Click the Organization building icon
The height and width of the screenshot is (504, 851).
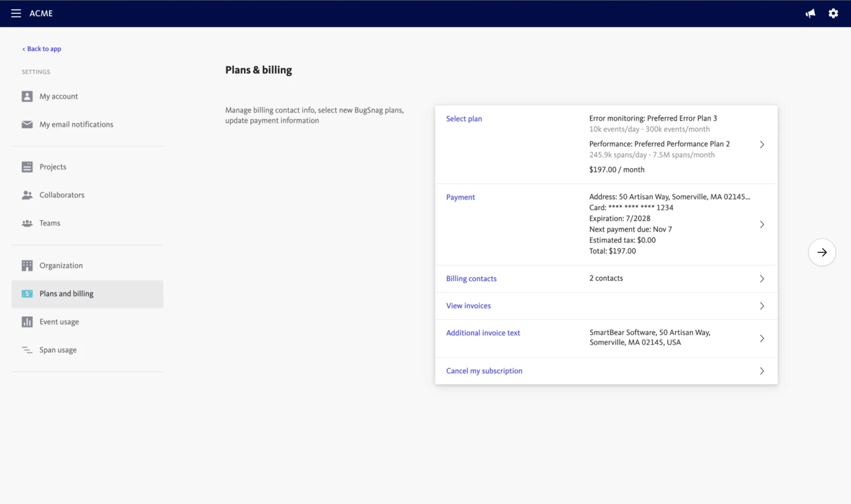(27, 266)
